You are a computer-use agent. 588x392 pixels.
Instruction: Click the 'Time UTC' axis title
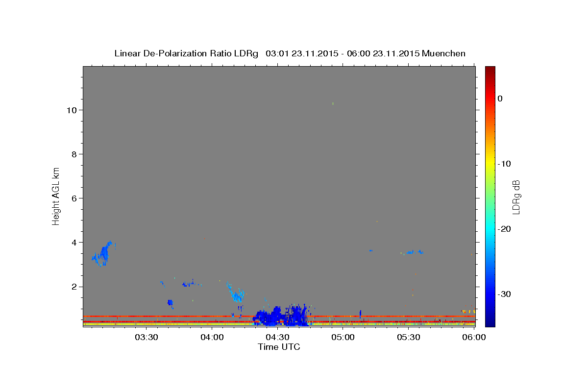coord(279,347)
